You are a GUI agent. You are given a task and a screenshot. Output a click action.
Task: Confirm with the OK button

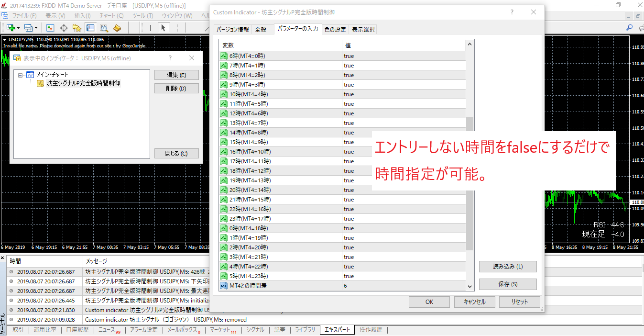(429, 302)
